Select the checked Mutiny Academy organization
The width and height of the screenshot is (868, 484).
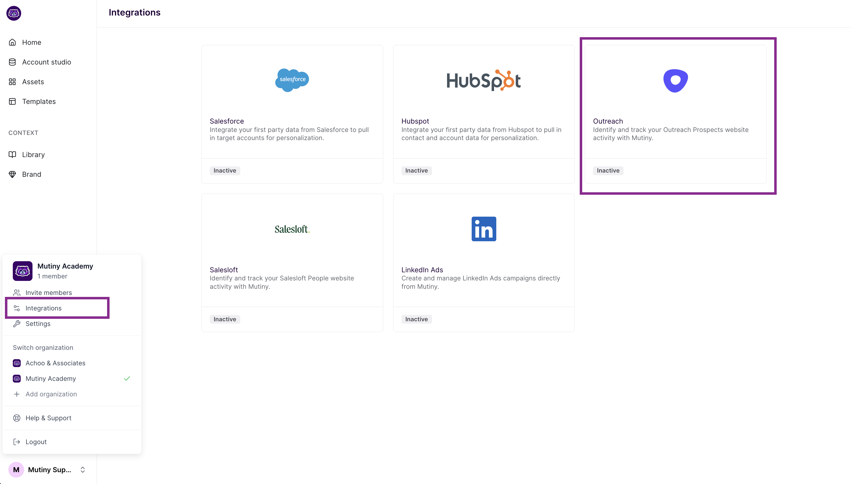(50, 378)
